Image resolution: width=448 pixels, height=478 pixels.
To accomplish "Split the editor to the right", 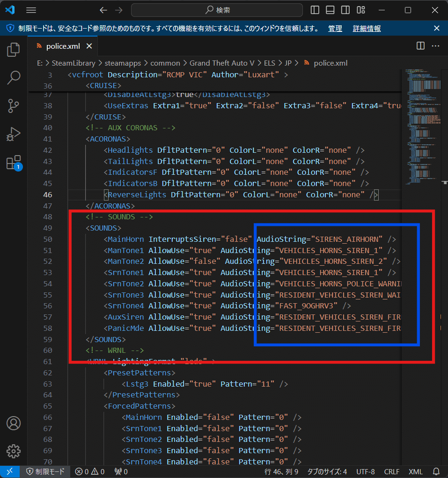I will 420,46.
